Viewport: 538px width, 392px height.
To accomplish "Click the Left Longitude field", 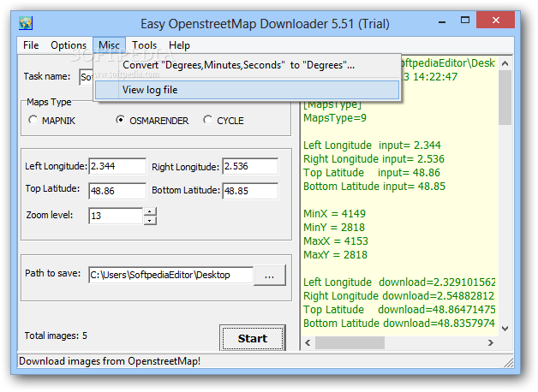I will point(117,166).
